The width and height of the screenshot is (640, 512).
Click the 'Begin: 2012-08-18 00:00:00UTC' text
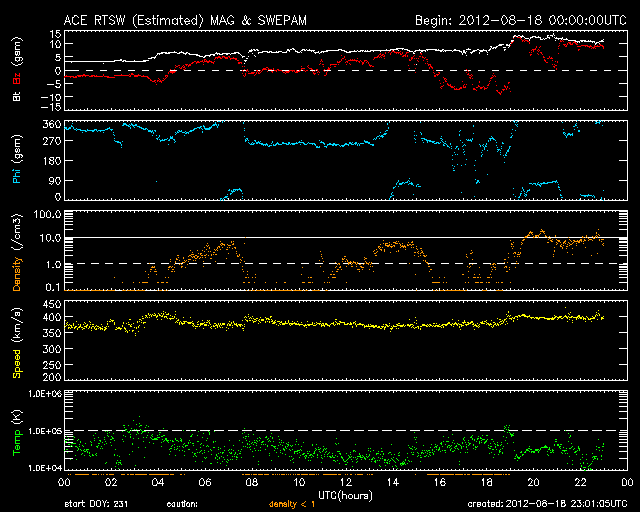tap(521, 20)
